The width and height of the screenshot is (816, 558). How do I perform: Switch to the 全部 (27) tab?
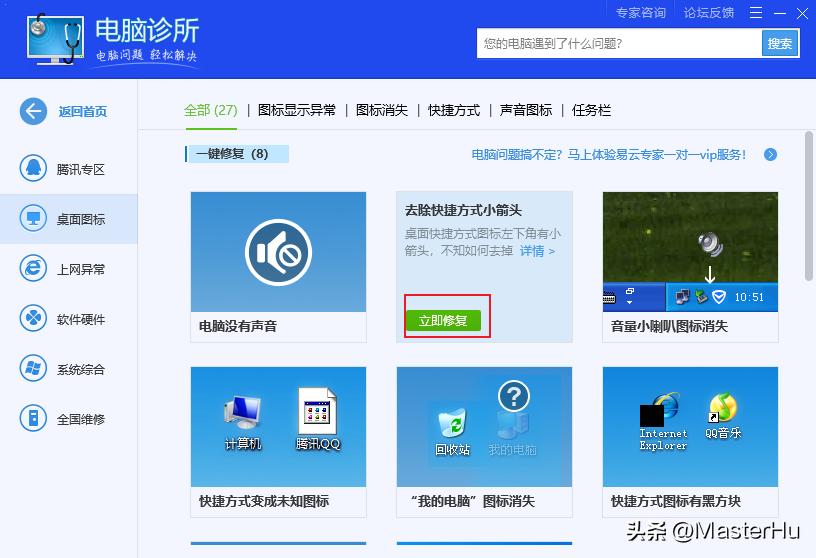click(210, 110)
